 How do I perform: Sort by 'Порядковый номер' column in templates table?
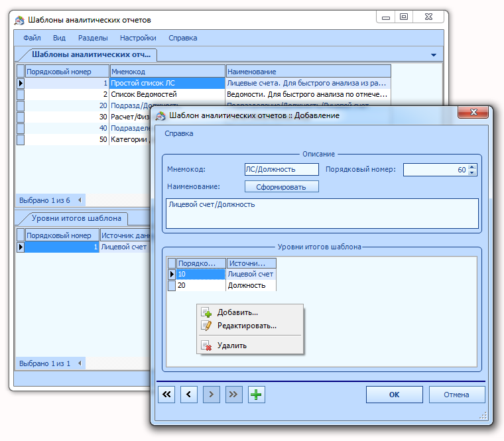coord(67,72)
